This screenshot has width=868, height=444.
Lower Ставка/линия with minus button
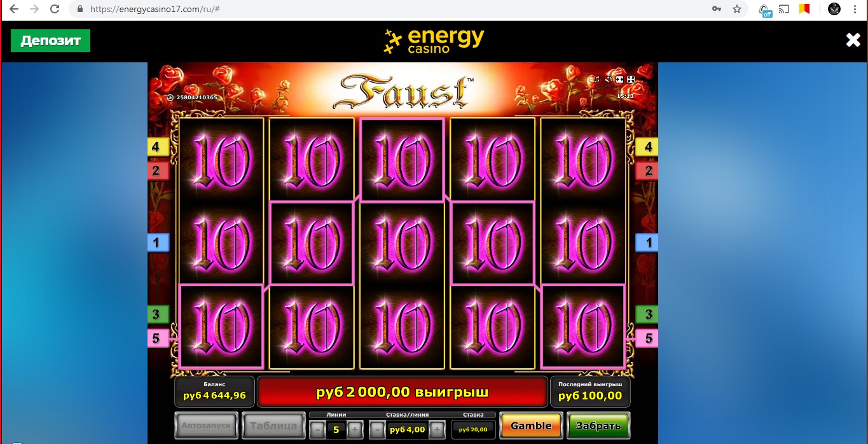(376, 429)
